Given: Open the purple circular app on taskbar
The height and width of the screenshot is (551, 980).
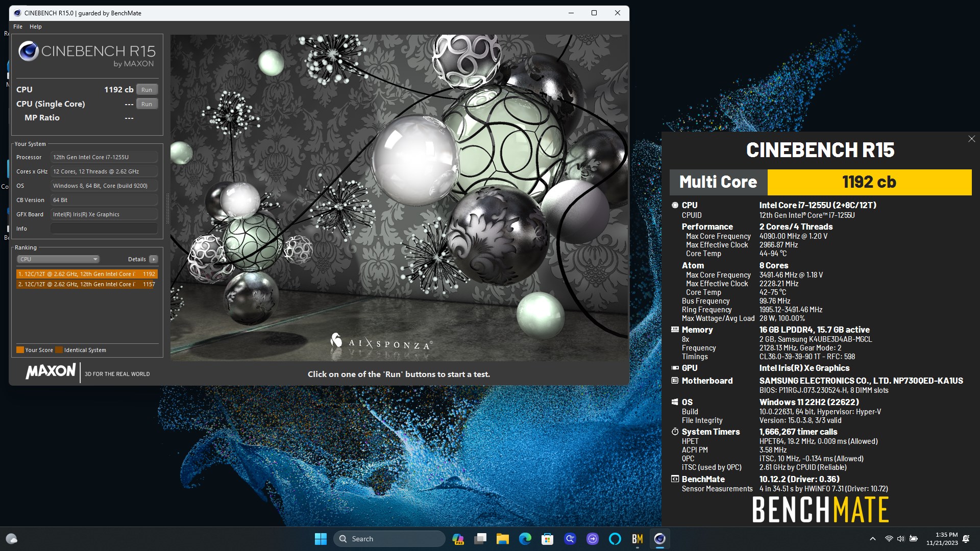Looking at the screenshot, I should 593,539.
